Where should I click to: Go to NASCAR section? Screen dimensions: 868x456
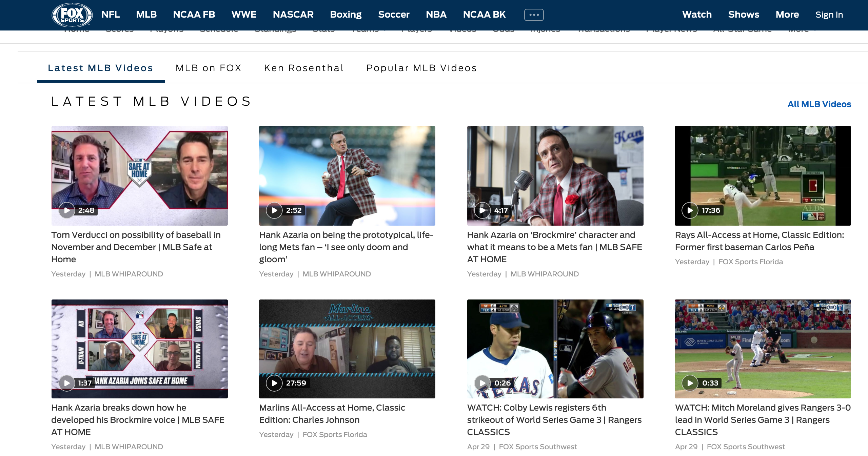(x=293, y=15)
